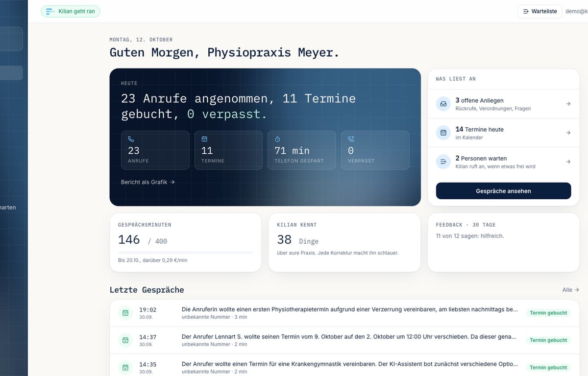Toggle the Kilian geht ran status pill
Viewport: 588px width, 376px height.
click(x=71, y=11)
